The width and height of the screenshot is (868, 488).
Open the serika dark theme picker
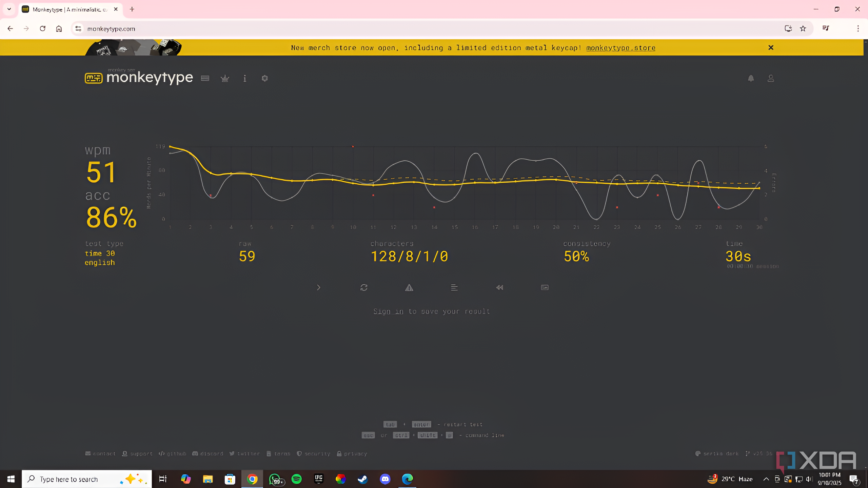click(x=717, y=453)
